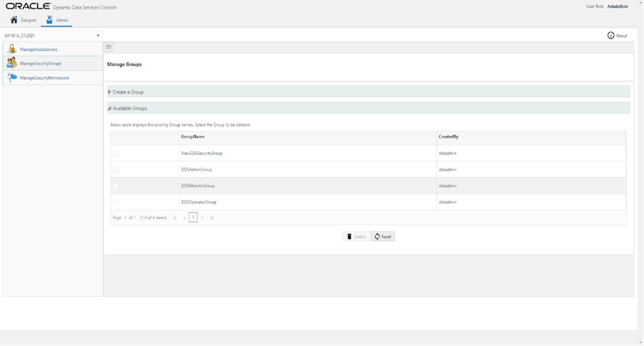This screenshot has height=346, width=644.
Task: Expand the Create a Group section
Action: pos(368,92)
